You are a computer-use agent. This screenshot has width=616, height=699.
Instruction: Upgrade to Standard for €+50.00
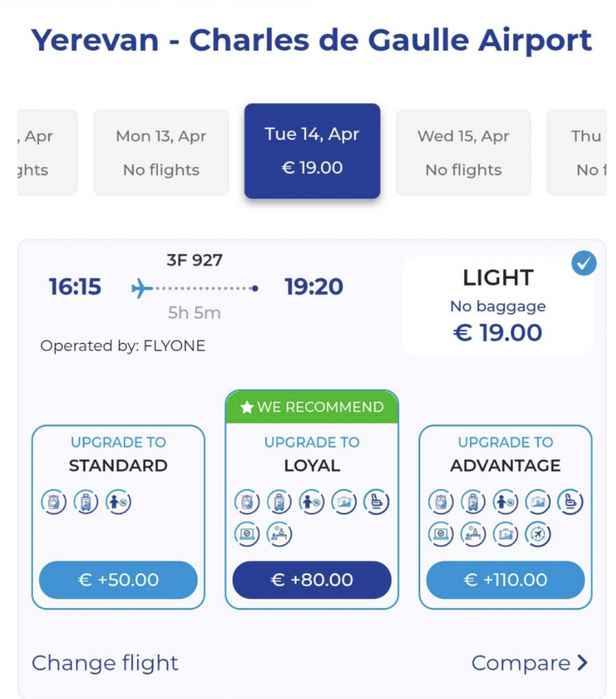118,580
